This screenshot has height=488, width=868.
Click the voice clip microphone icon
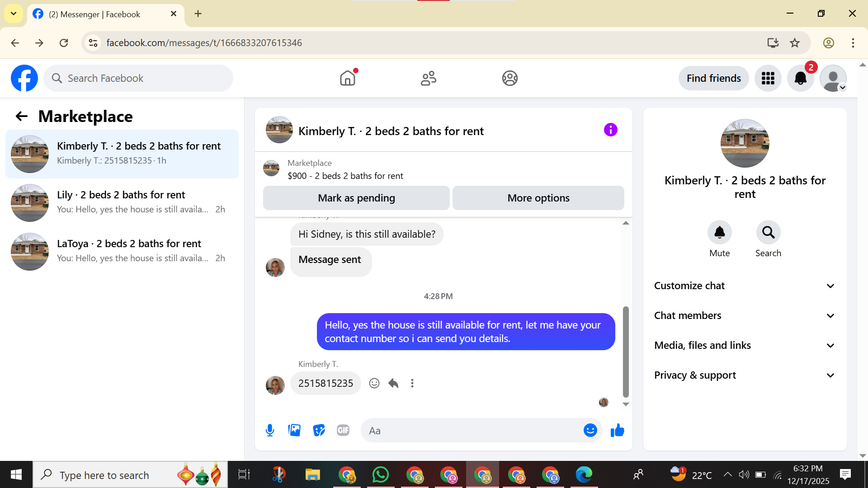[x=270, y=430]
